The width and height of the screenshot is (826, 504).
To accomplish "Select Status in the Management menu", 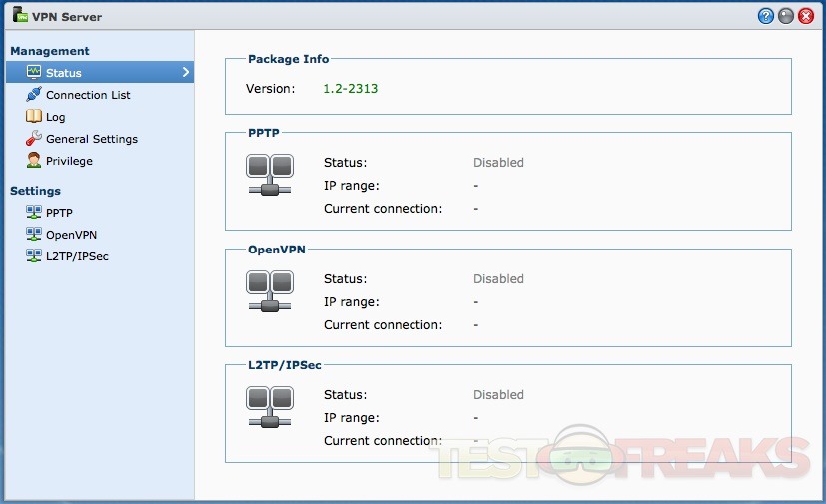I will (x=64, y=73).
